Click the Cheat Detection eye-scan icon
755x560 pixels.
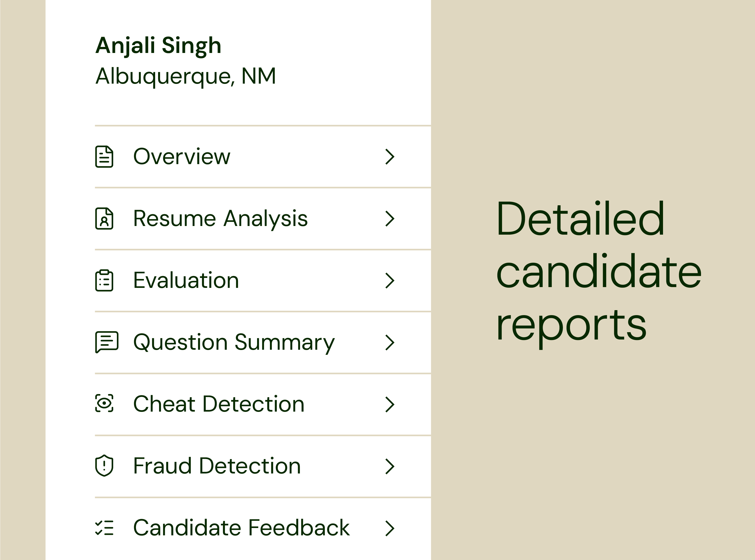(x=104, y=403)
